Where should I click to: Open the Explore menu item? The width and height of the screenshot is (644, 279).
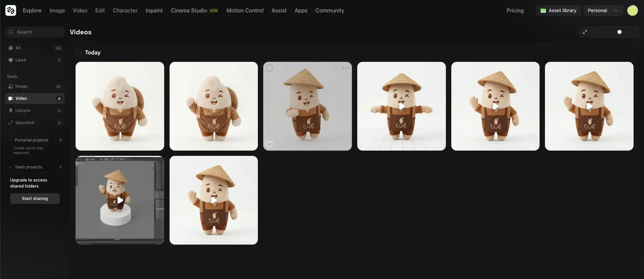tap(32, 10)
